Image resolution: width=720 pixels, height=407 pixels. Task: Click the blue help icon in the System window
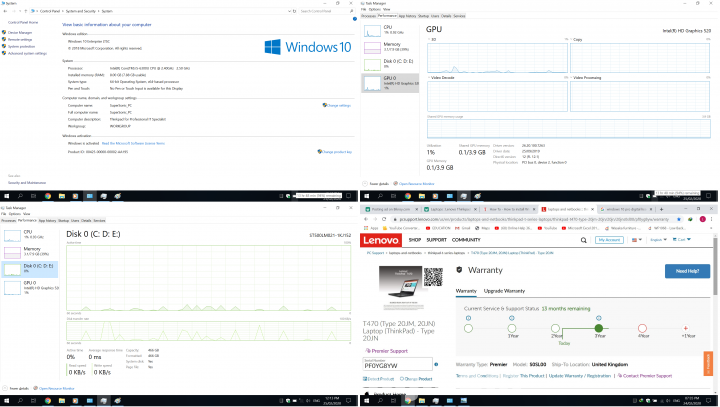coord(354,19)
